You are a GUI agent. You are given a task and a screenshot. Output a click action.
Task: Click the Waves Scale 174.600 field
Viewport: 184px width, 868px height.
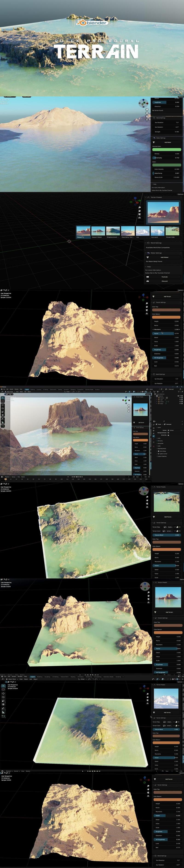167,177
